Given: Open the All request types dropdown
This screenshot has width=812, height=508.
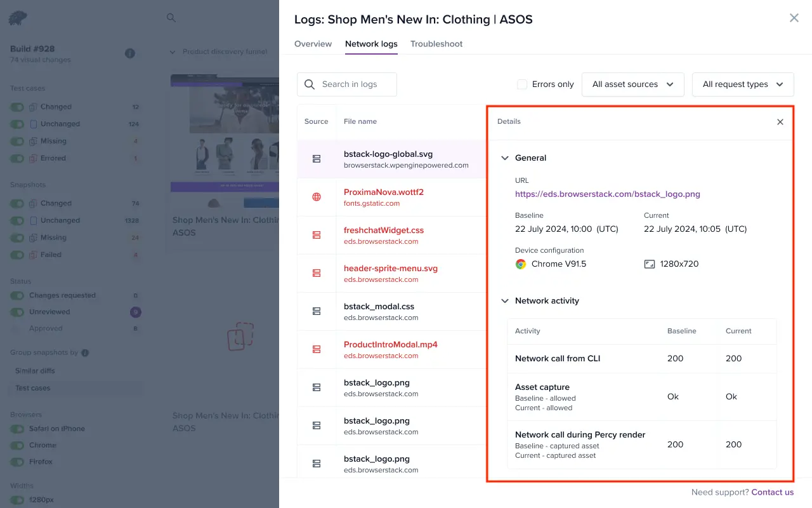Looking at the screenshot, I should 743,84.
